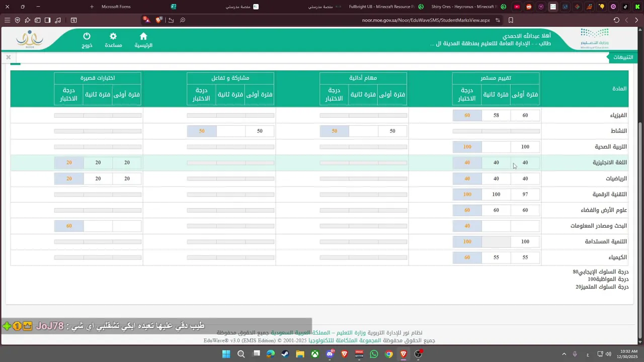Viewport: 644px width, 362px height.
Task: Close the التنبيهات alerts panel with X
Action: pyautogui.click(x=9, y=57)
